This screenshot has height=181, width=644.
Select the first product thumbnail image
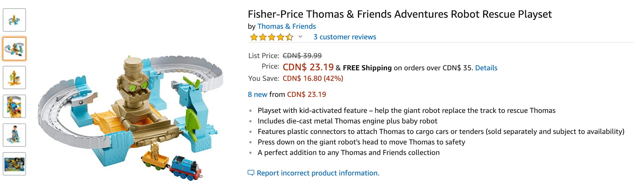(14, 20)
